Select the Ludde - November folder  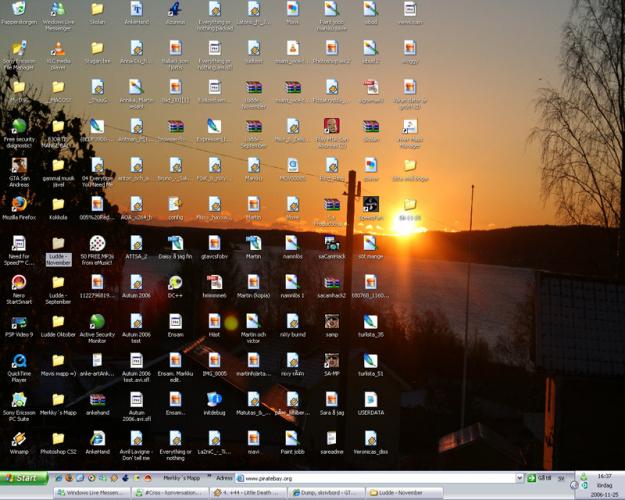[58, 244]
